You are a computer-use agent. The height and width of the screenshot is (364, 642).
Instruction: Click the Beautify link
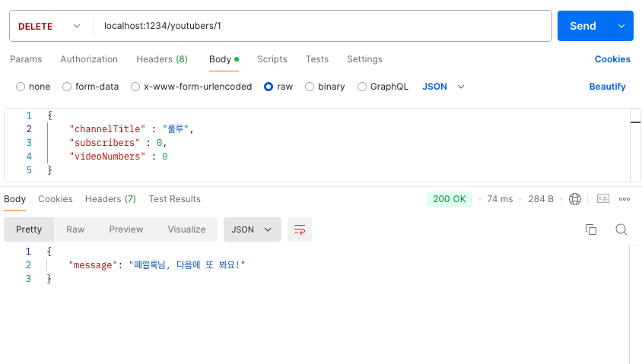pos(607,87)
